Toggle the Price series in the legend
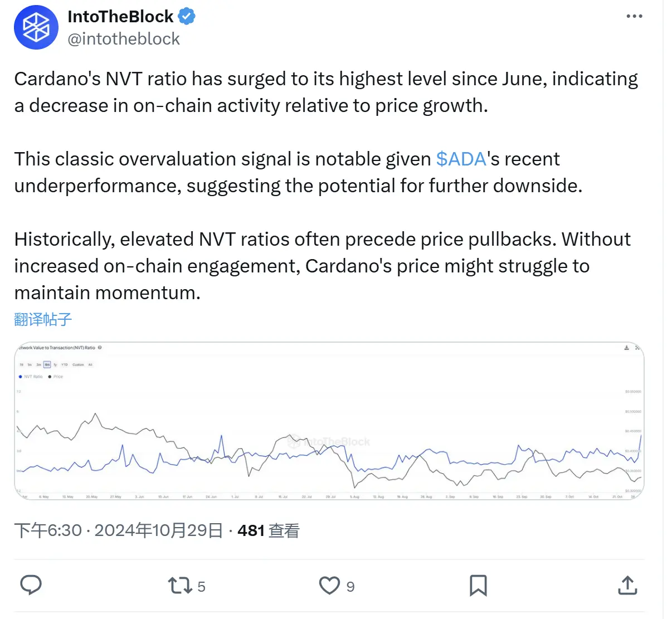The height and width of the screenshot is (619, 672). 56,377
